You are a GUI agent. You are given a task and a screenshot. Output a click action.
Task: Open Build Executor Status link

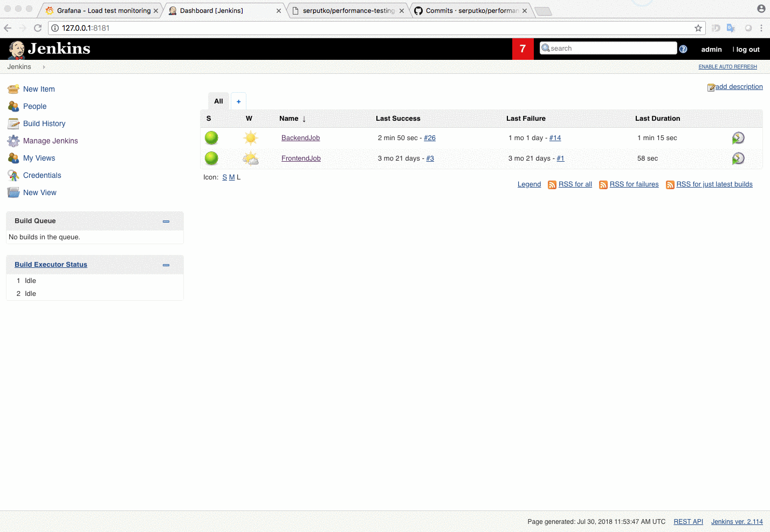pyautogui.click(x=51, y=265)
